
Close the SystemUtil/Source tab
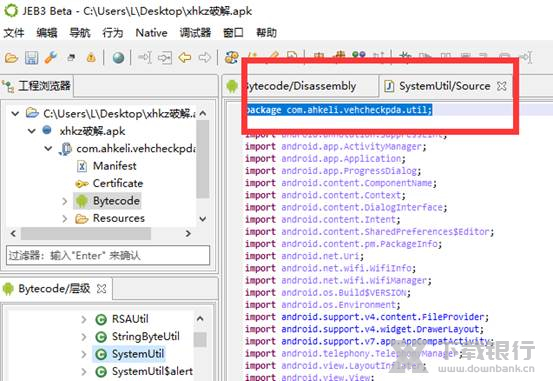(502, 86)
